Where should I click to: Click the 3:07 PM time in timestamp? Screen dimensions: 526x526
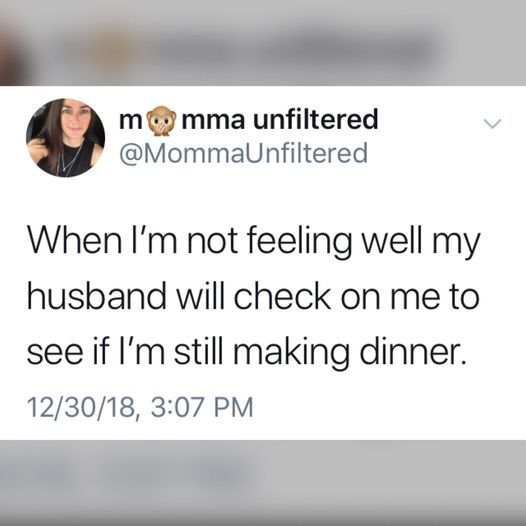point(202,407)
